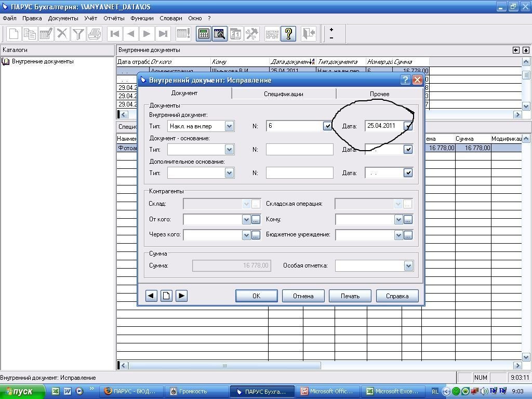Click the check button beside document number 6
Image resolution: width=532 pixels, height=399 pixels.
pyautogui.click(x=327, y=126)
